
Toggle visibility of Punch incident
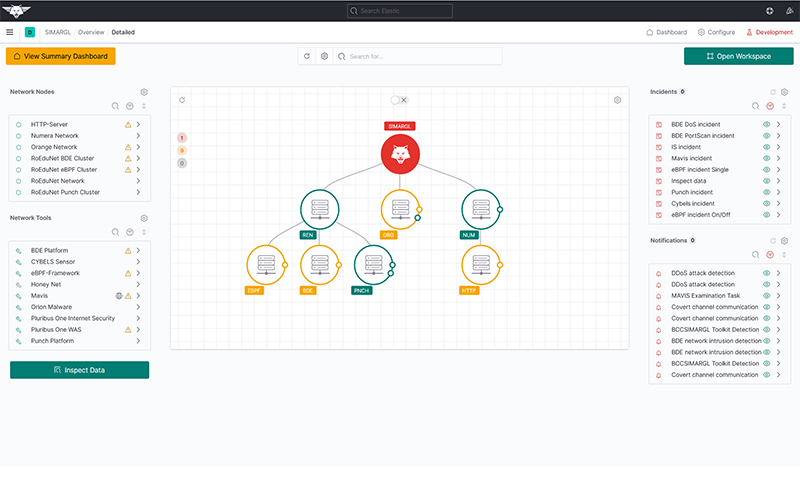[766, 192]
